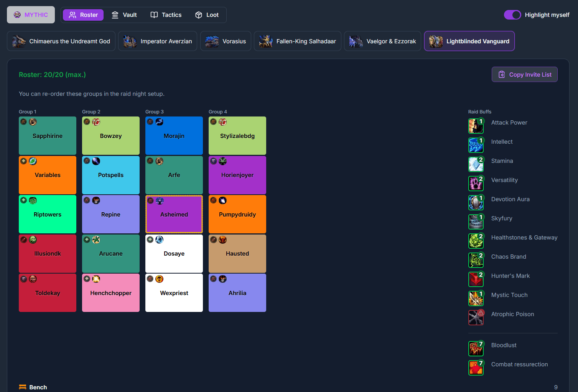Screen dimensions: 578x392
Task: Select the Horienjoyer player card
Action: [x=237, y=175]
